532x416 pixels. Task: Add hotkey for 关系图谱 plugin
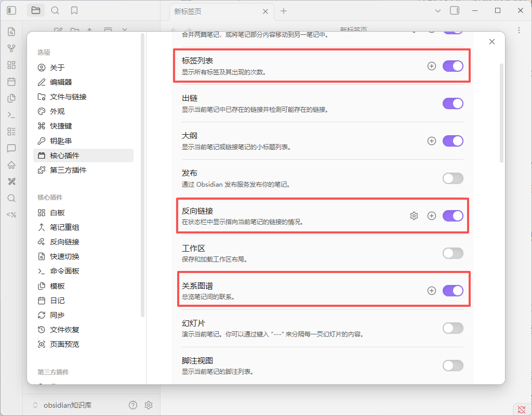click(432, 291)
